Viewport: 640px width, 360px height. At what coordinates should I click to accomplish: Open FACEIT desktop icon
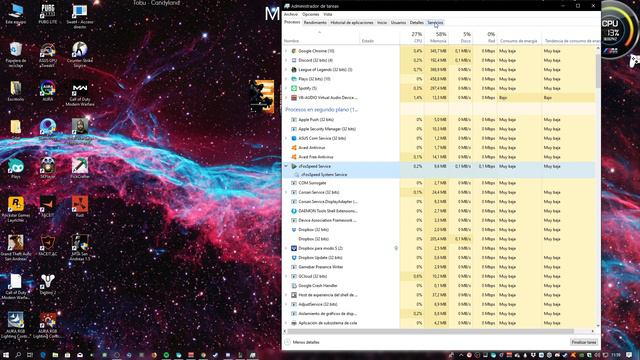click(48, 207)
